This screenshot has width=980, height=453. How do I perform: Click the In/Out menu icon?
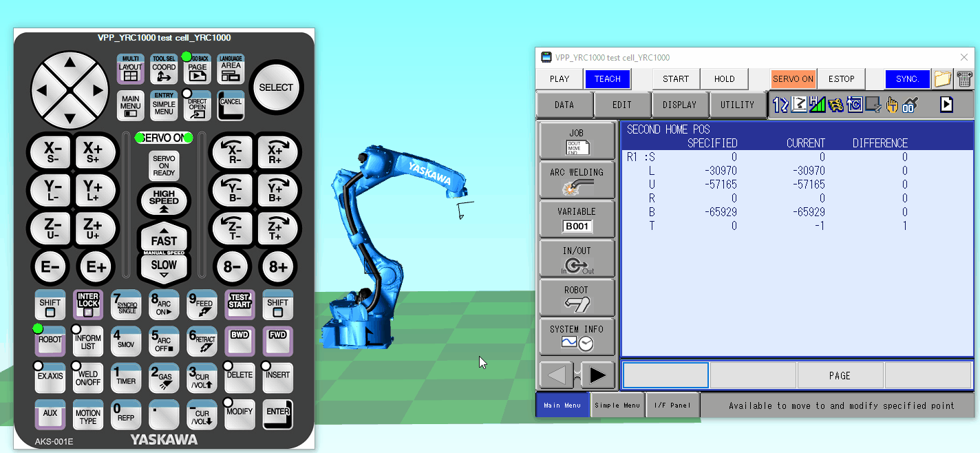point(577,258)
